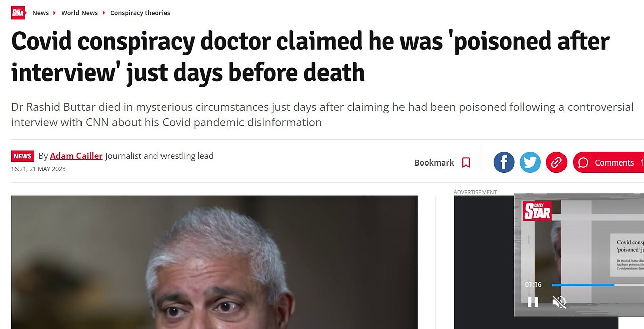644x329 pixels.
Task: Seek along the video progress bar
Action: [x=598, y=285]
